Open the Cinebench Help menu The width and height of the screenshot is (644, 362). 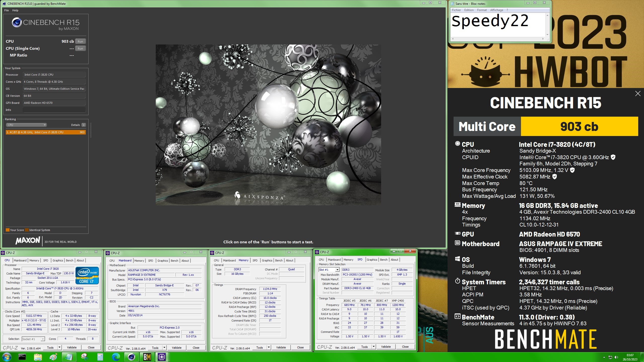coord(15,10)
